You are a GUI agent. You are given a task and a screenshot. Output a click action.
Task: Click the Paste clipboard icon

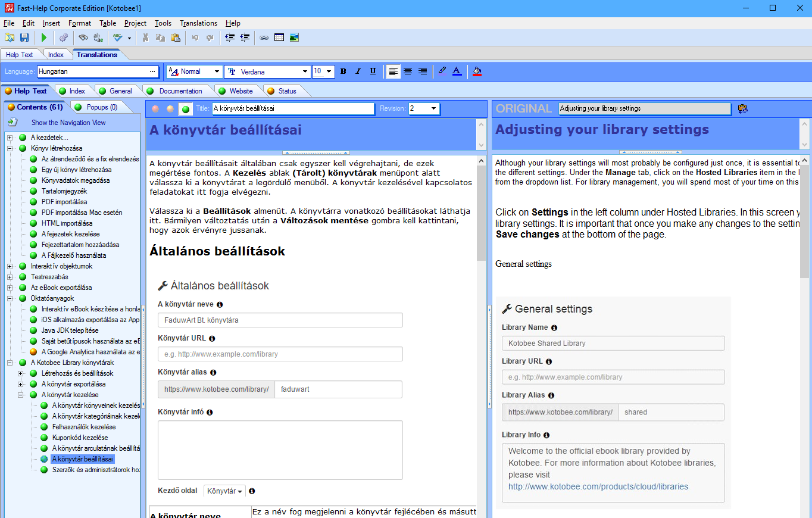pyautogui.click(x=175, y=38)
